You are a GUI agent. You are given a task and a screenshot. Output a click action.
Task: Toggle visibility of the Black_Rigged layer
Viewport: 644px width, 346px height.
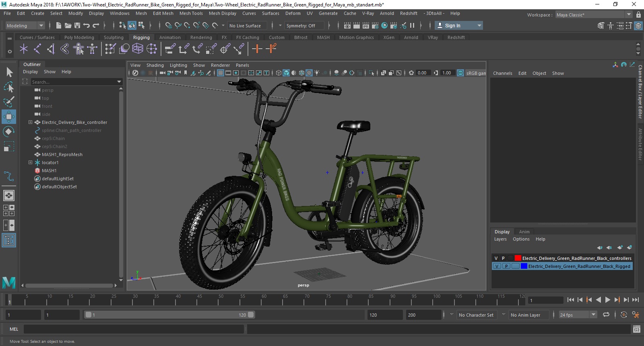point(497,266)
